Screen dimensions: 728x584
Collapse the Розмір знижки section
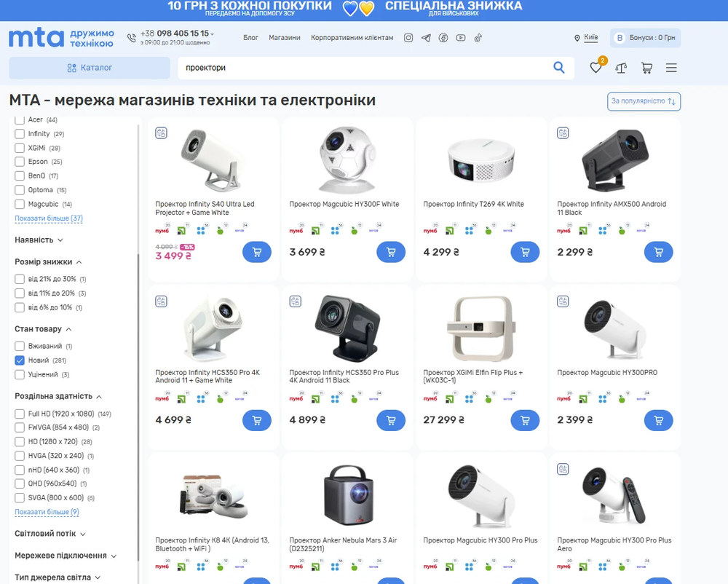[48, 262]
